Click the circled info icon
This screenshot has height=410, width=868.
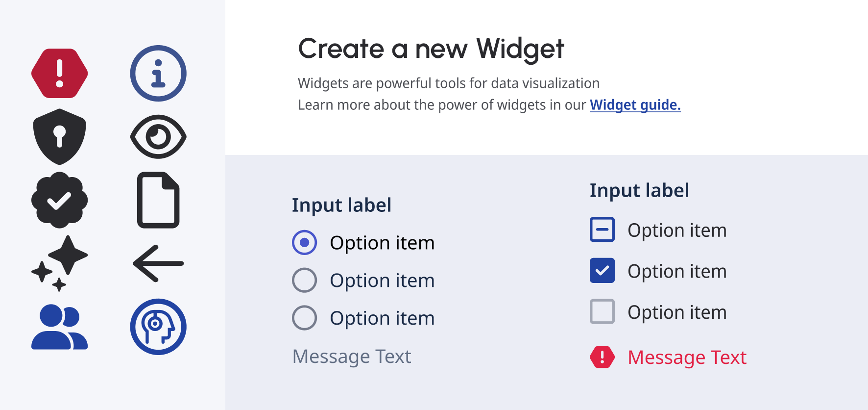(x=158, y=74)
